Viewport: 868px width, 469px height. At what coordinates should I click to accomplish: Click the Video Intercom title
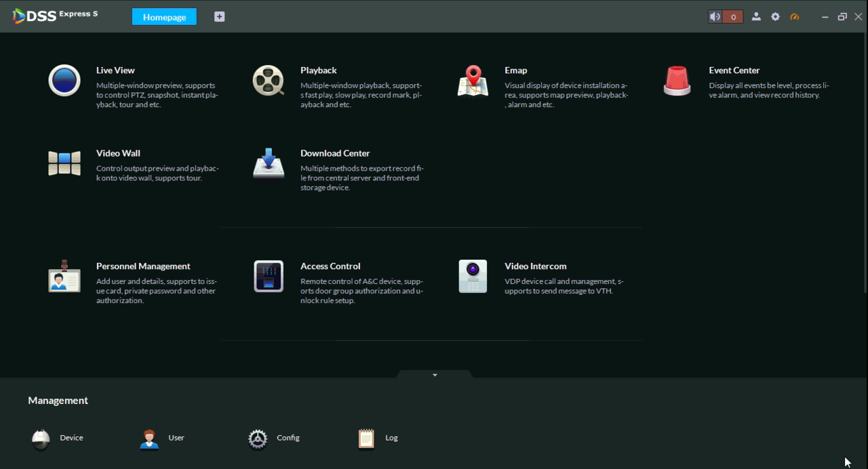536,266
